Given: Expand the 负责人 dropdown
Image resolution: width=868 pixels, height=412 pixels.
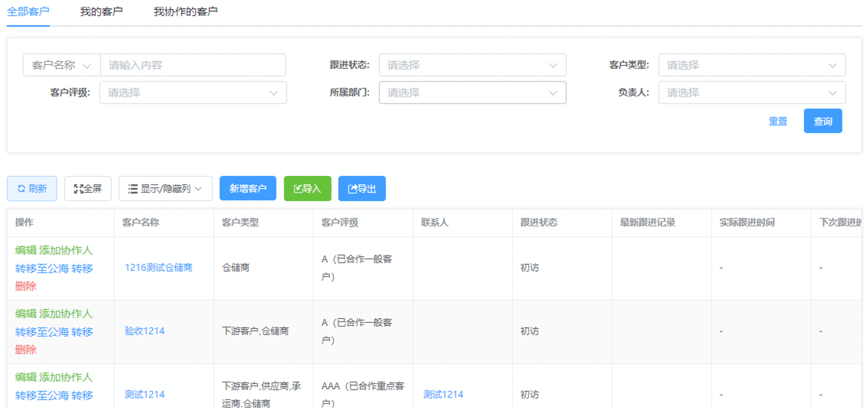Looking at the screenshot, I should click(752, 93).
